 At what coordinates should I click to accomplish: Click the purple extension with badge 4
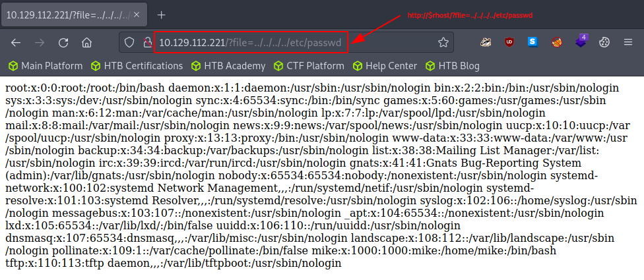click(580, 42)
